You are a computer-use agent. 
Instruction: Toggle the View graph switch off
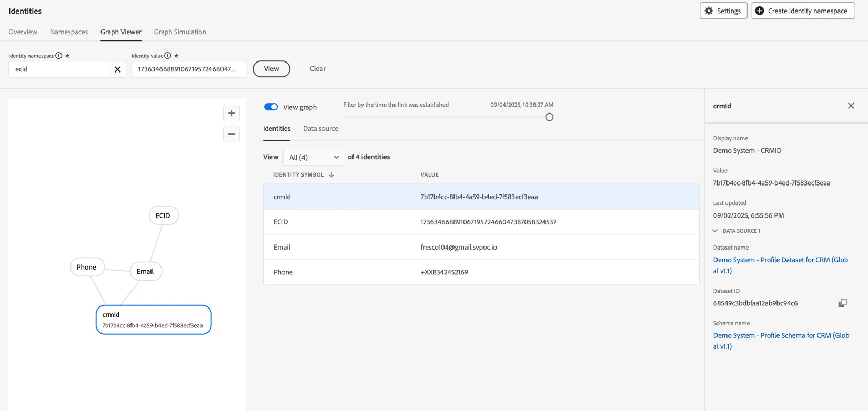(x=271, y=107)
